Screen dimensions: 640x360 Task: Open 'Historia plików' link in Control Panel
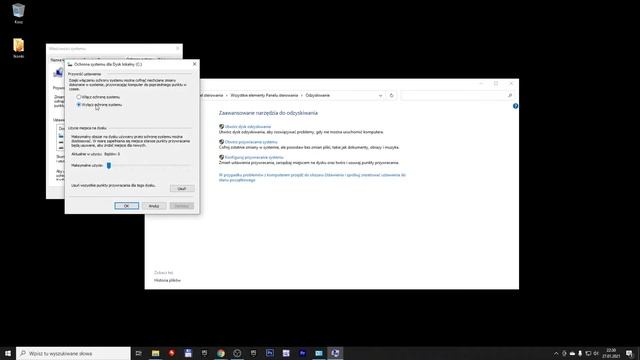167,280
